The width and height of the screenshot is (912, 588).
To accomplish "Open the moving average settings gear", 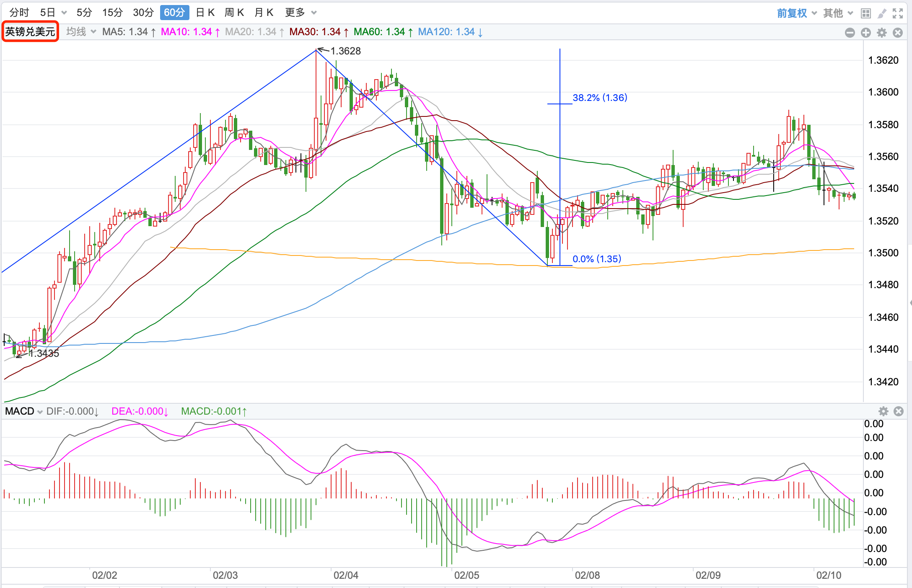I will pos(882,33).
